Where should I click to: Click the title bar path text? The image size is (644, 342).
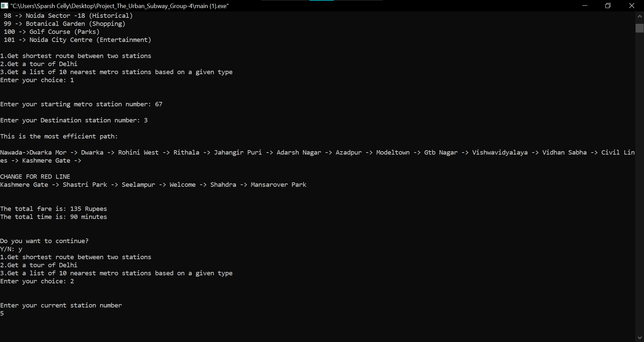(x=119, y=6)
